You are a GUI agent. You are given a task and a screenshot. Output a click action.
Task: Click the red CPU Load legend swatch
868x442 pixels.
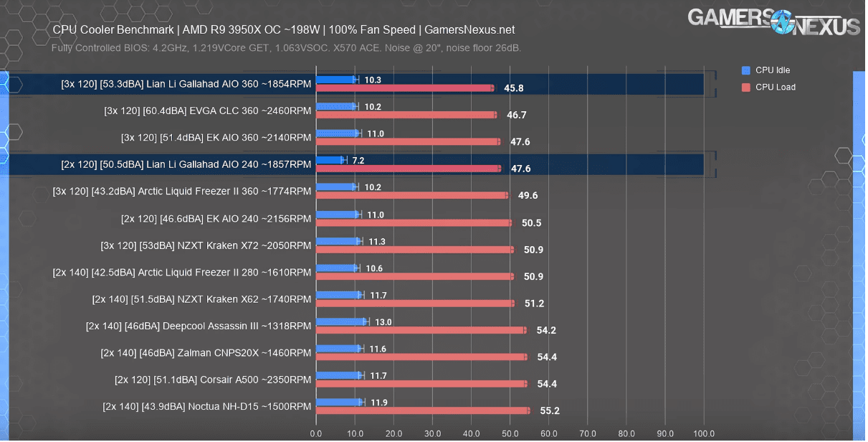coord(746,87)
